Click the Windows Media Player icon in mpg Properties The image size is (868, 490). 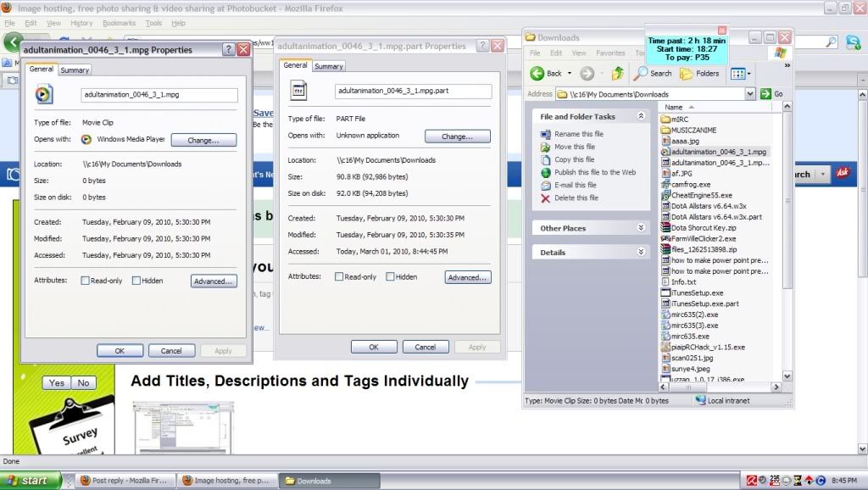pyautogui.click(x=86, y=140)
